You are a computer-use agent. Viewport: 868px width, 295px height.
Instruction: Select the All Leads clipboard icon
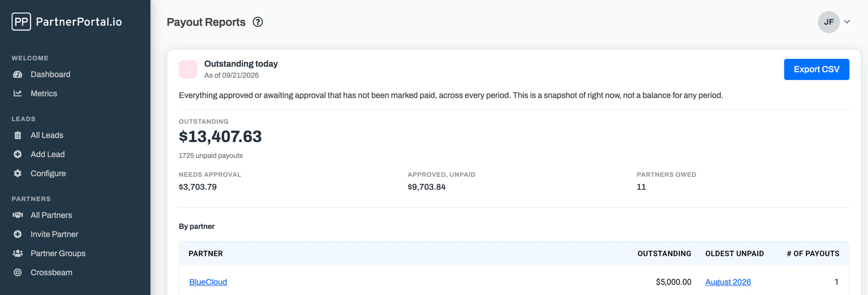[x=18, y=135]
